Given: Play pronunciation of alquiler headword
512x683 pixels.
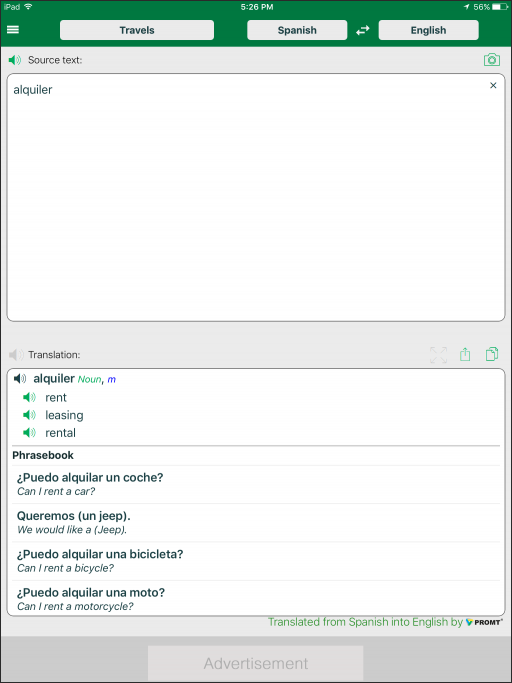Looking at the screenshot, I should 20,379.
